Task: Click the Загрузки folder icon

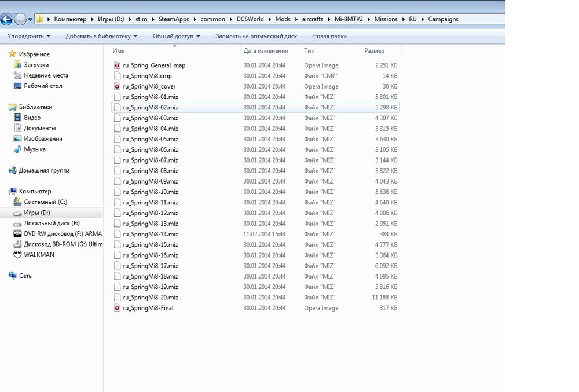Action: 17,65
